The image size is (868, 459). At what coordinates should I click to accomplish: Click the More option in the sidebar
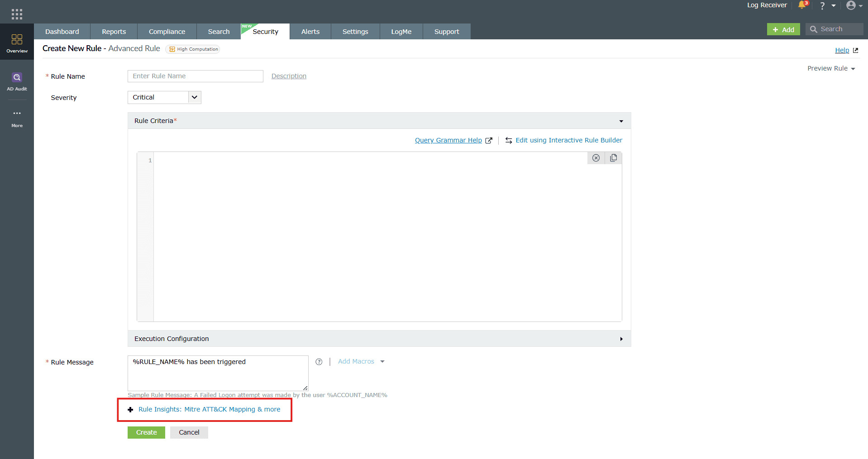tap(17, 118)
